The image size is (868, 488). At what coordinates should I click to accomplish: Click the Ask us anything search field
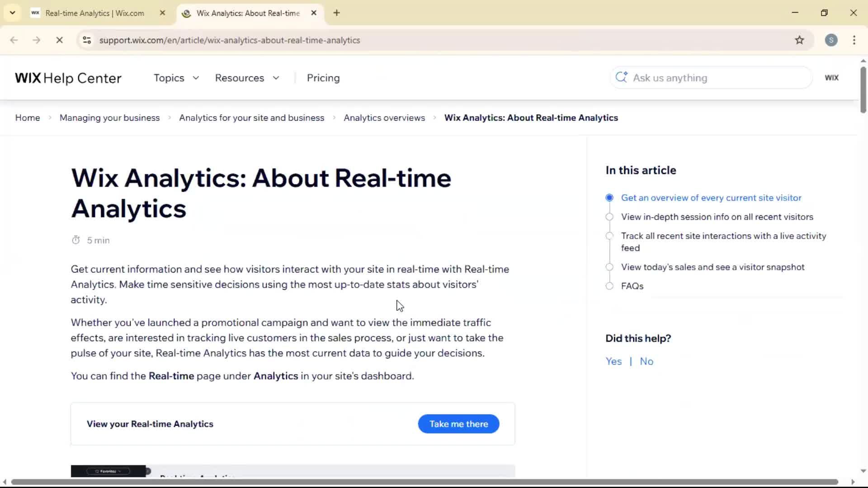711,78
